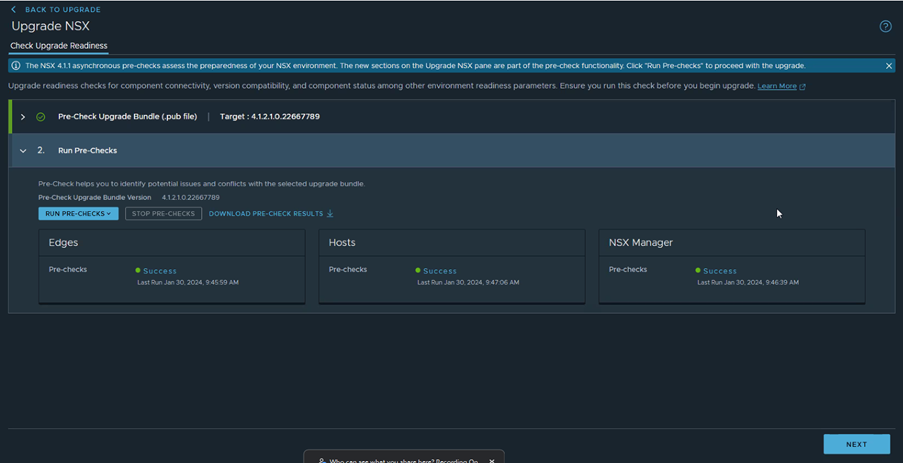
Task: Click NSX Manager Last Run 9:46:39 AM timestamp
Action: [x=748, y=283]
